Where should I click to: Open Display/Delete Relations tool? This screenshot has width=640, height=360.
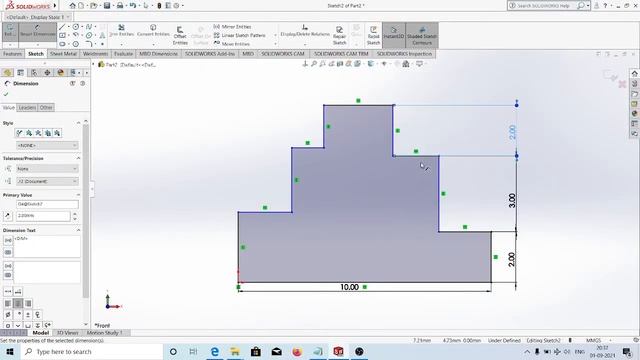coord(305,31)
